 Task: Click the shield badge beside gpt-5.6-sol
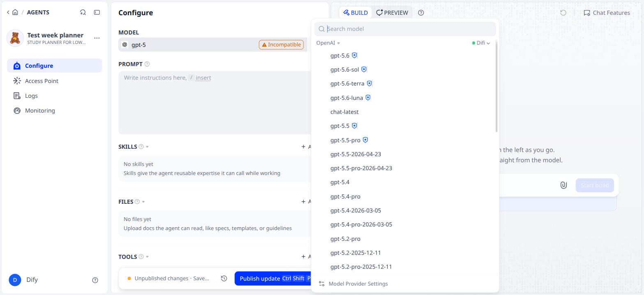click(x=364, y=69)
